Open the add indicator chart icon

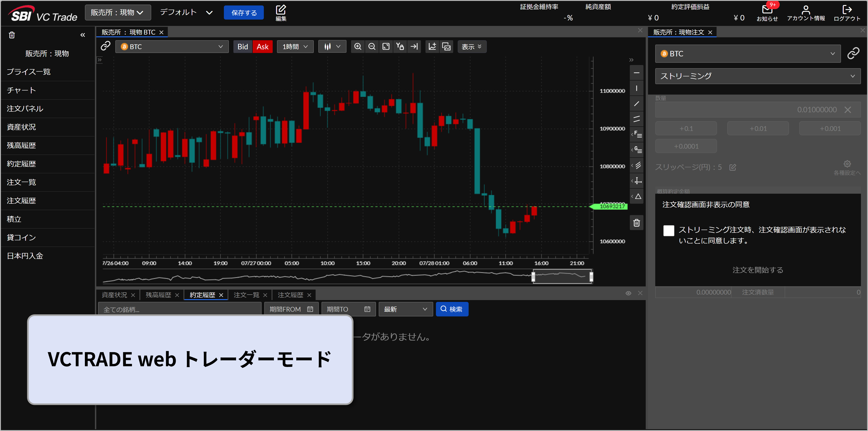click(x=432, y=47)
